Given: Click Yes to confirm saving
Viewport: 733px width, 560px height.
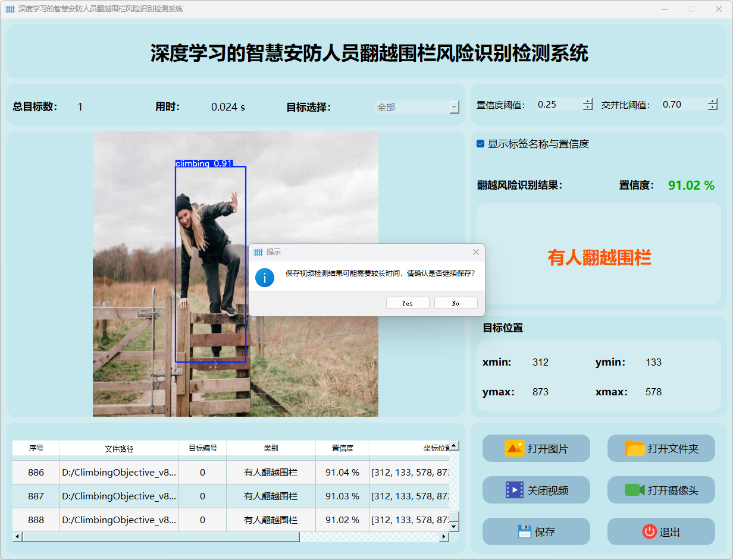Looking at the screenshot, I should (x=408, y=303).
